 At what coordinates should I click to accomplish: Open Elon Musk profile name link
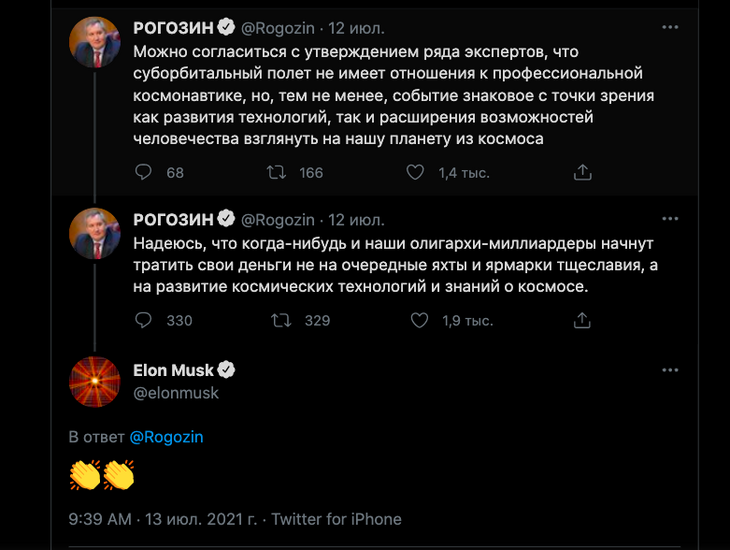click(x=174, y=371)
